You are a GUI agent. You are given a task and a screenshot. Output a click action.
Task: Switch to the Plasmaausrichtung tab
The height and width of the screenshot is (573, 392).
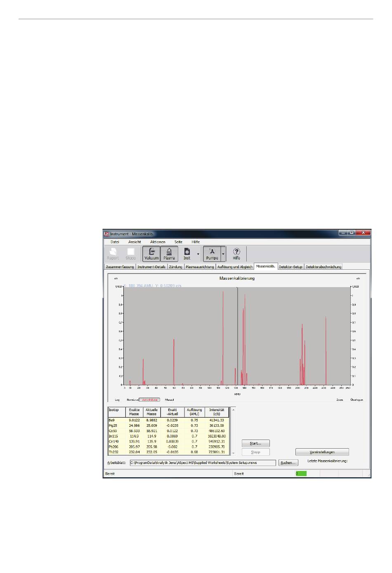coord(200,267)
